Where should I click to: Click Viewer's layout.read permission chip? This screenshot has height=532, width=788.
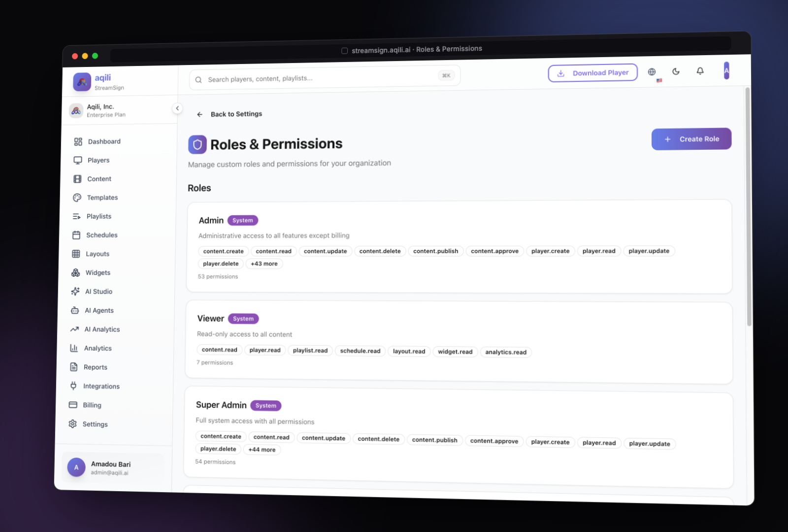(409, 351)
